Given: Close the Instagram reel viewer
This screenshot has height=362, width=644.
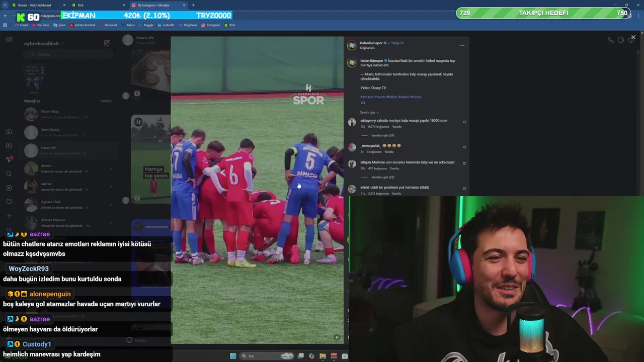Looking at the screenshot, I should tap(633, 37).
